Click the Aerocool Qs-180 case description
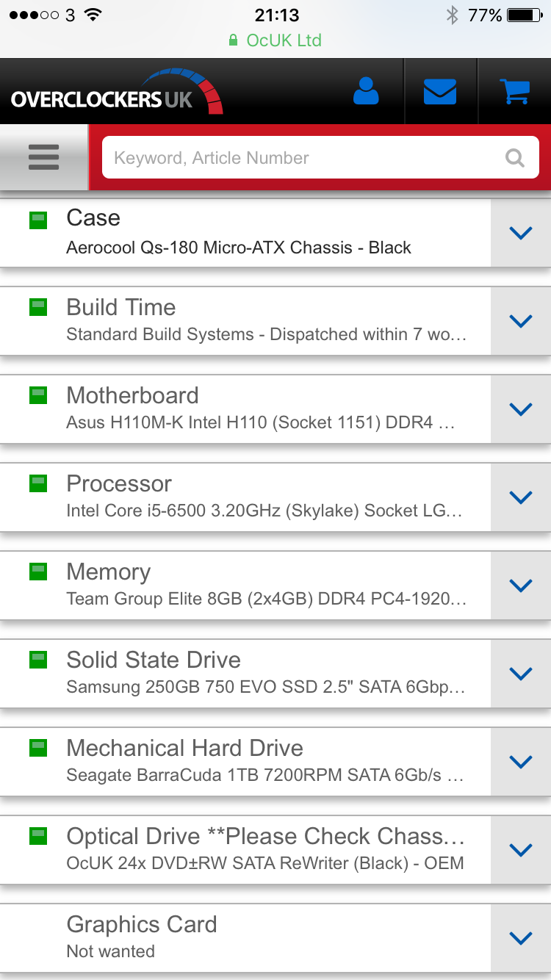This screenshot has width=551, height=980. pos(239,248)
